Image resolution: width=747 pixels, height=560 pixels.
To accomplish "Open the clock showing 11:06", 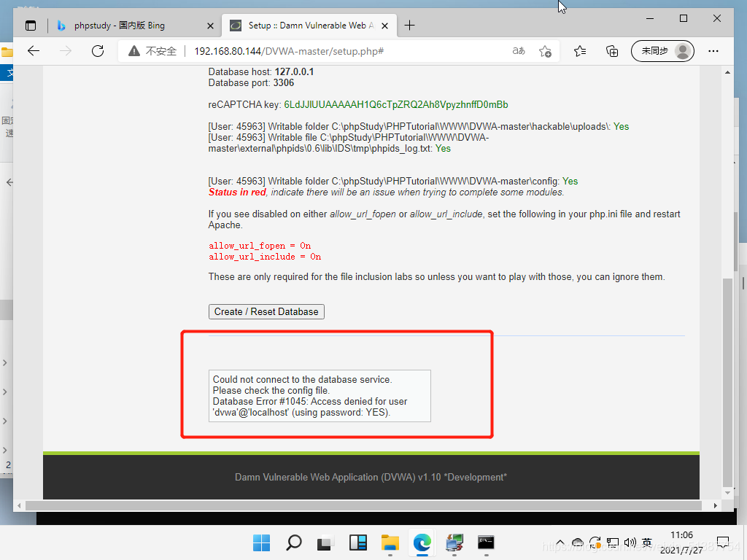I will click(682, 542).
